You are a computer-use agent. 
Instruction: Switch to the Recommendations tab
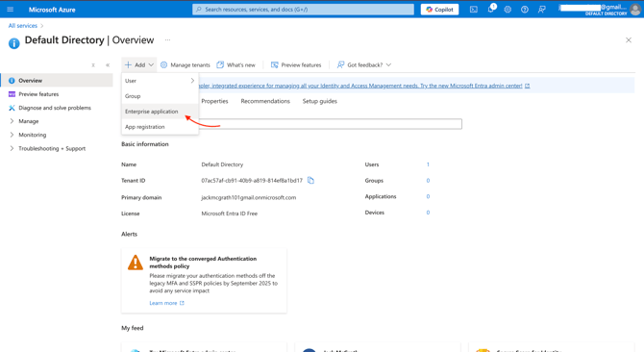click(x=265, y=101)
